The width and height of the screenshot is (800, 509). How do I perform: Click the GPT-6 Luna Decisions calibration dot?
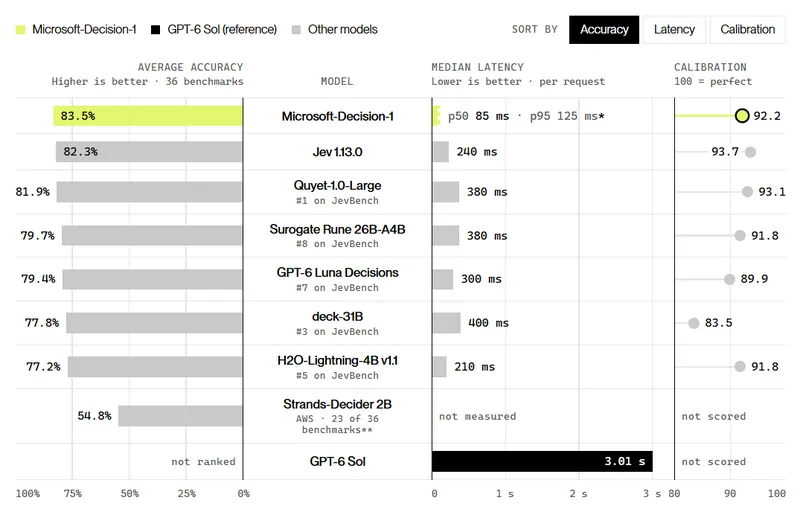(x=730, y=279)
